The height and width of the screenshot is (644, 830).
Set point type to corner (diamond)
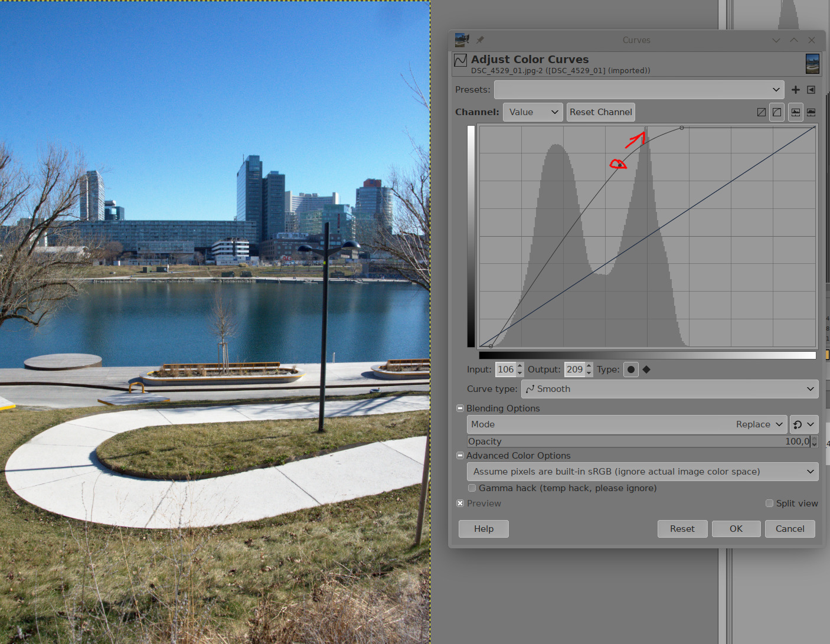tap(646, 370)
